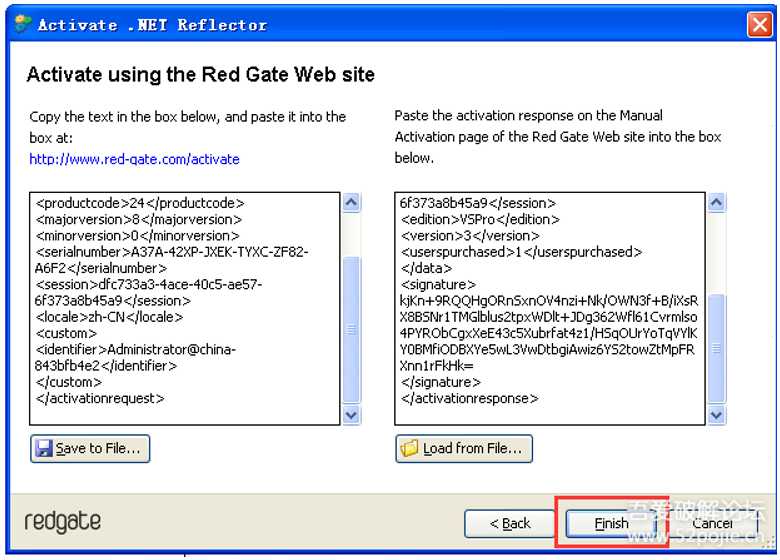Click inside the activation request text box
This screenshot has height=560, width=780.
pos(185,308)
